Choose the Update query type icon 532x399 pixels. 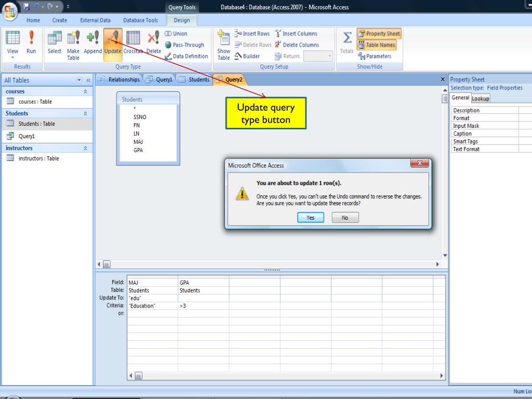pyautogui.click(x=113, y=37)
